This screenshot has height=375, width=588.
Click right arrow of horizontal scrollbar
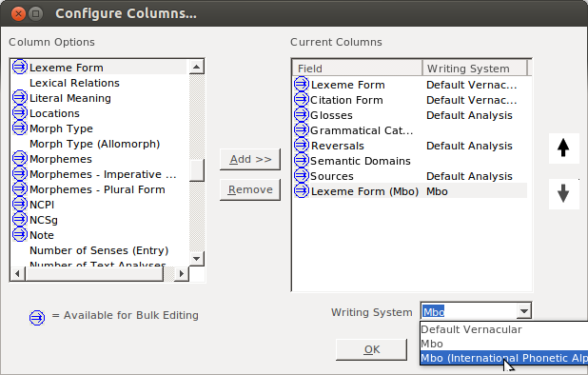point(182,274)
